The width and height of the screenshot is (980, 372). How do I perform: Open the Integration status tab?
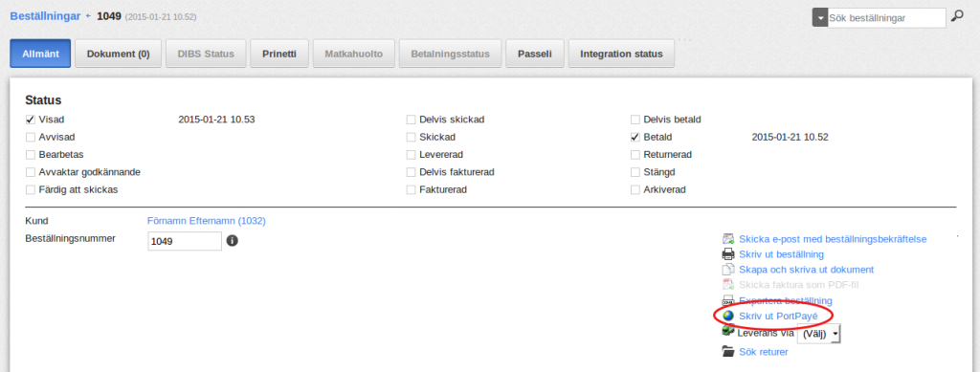pos(621,54)
